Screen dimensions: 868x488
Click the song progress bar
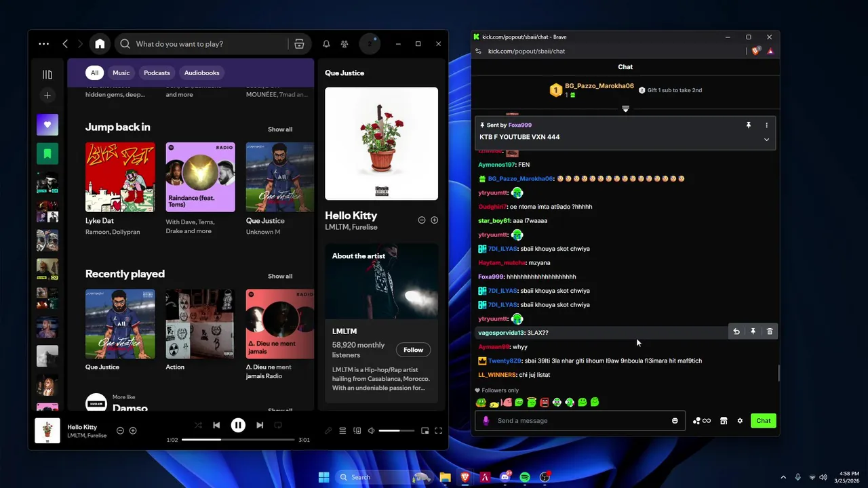point(239,440)
